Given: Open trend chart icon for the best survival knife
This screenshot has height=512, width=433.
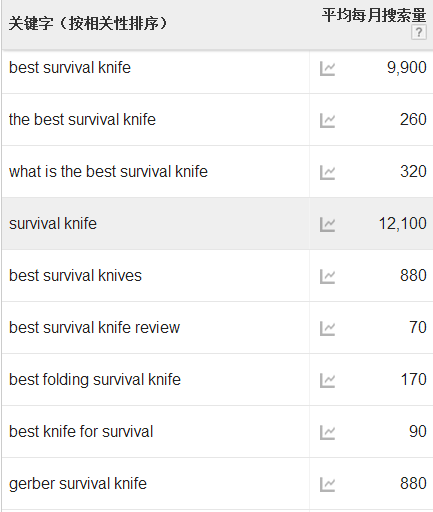Looking at the screenshot, I should (327, 120).
